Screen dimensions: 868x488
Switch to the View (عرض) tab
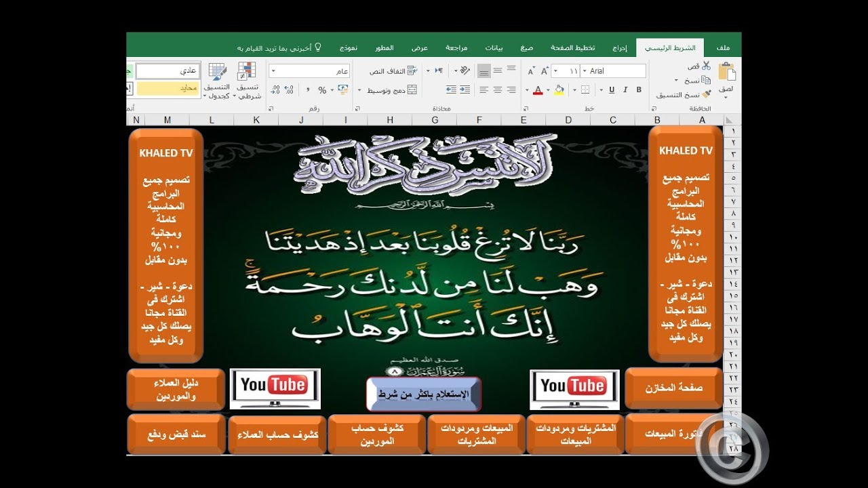point(420,48)
